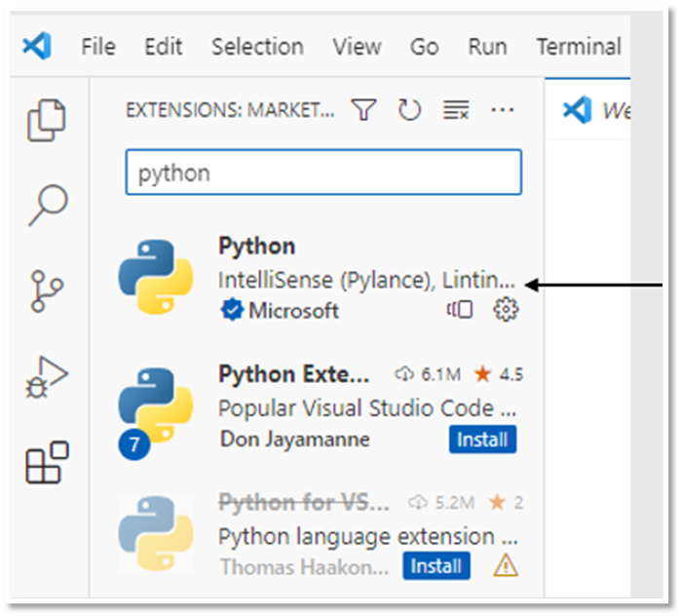The image size is (681, 616).
Task: Click the Extensions activity bar icon
Action: (47, 462)
